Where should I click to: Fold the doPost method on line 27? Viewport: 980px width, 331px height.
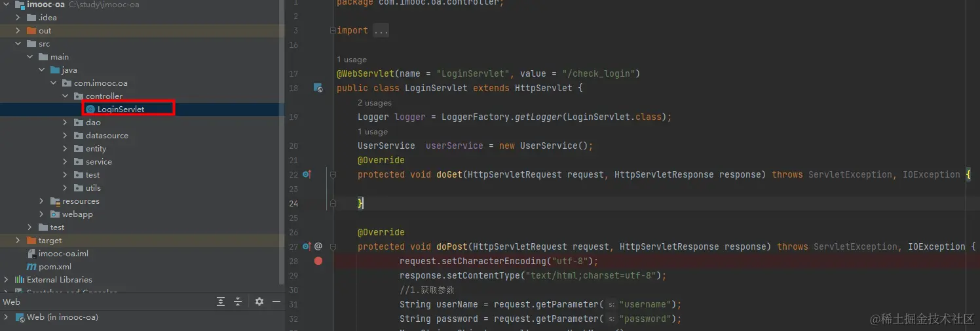(x=333, y=246)
